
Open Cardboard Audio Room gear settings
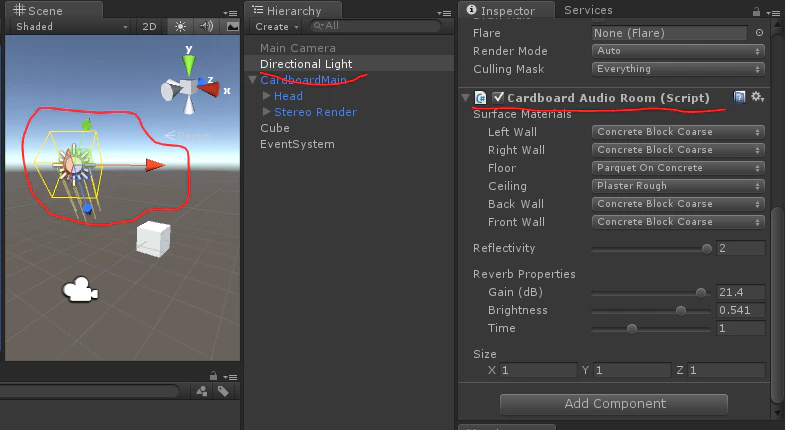(757, 97)
